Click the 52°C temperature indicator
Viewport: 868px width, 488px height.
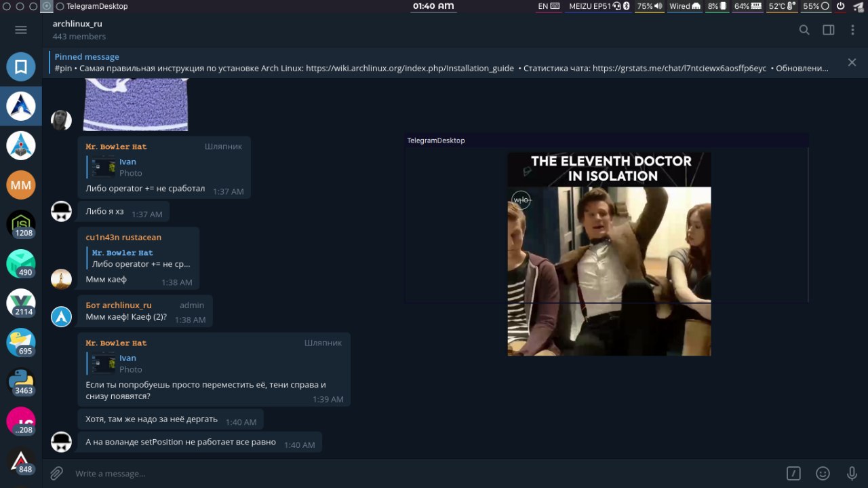click(x=782, y=6)
